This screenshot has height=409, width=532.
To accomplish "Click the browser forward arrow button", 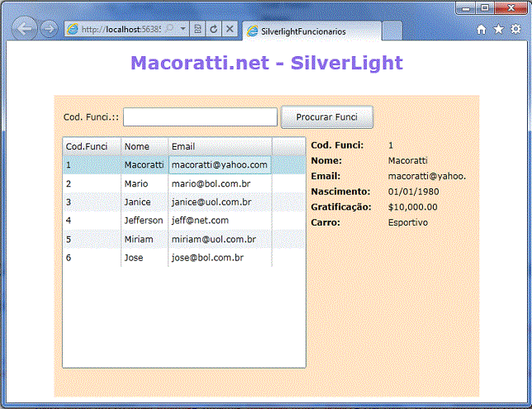I will coord(50,29).
